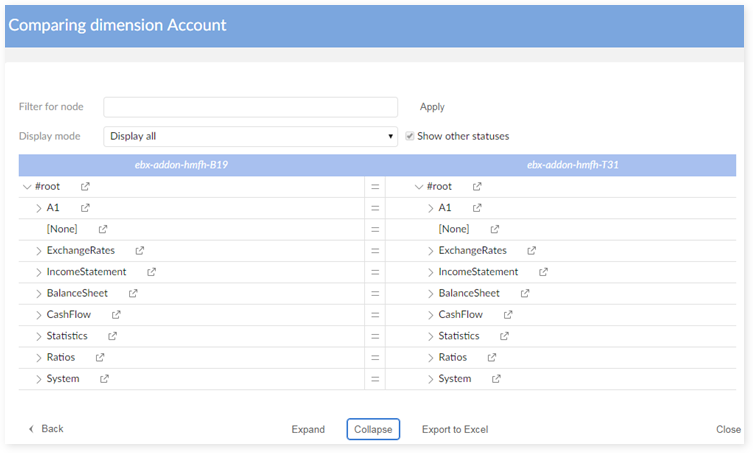Image resolution: width=753 pixels, height=453 pixels.
Task: Go Back using the bottom link
Action: click(x=46, y=429)
